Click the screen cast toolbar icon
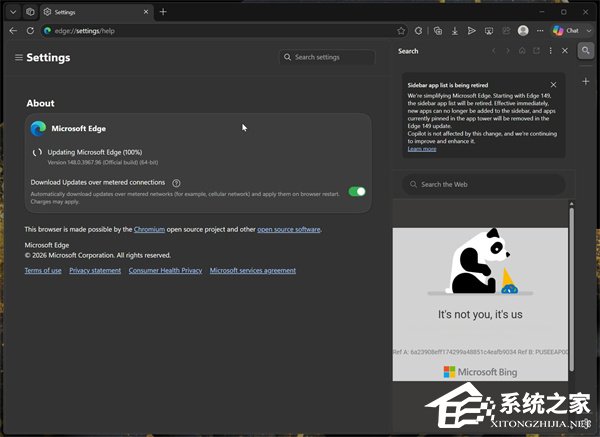Viewport: 600px width, 437px height. pos(489,31)
